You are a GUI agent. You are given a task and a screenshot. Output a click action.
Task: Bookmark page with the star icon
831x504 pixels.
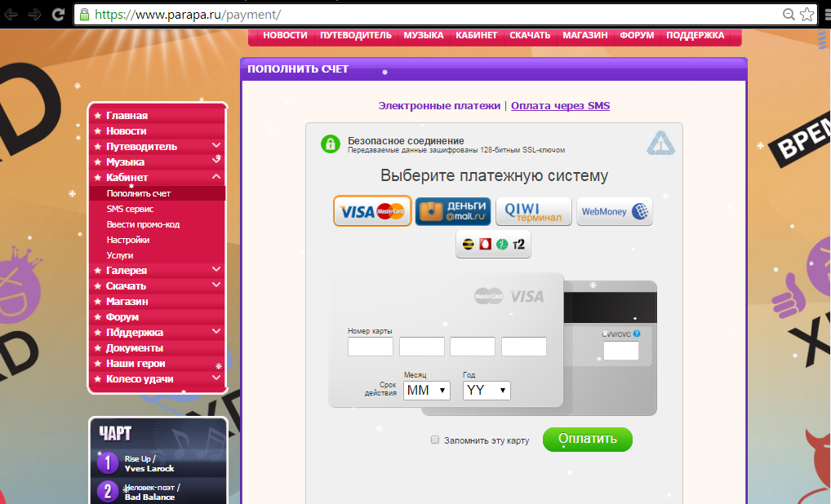pos(807,15)
